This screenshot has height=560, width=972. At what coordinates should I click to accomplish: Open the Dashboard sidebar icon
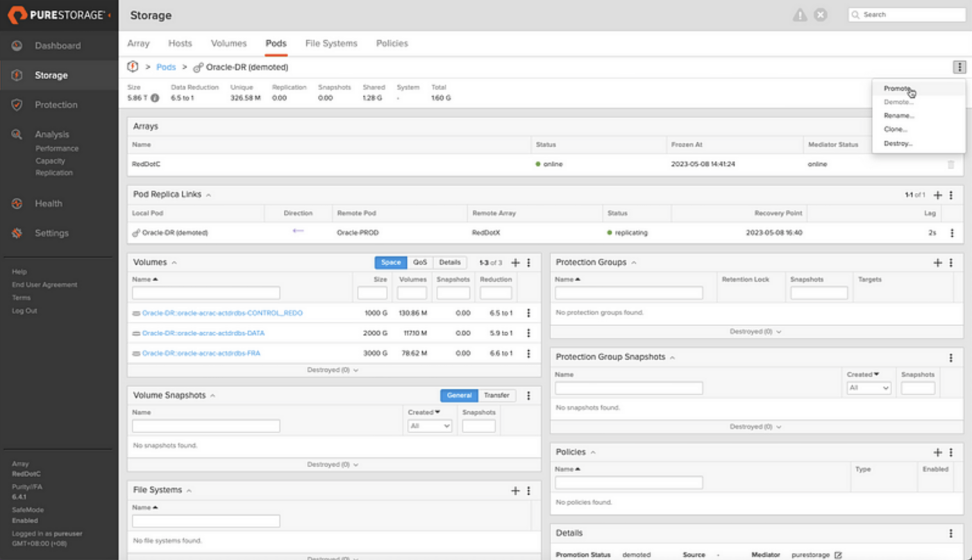tap(17, 46)
